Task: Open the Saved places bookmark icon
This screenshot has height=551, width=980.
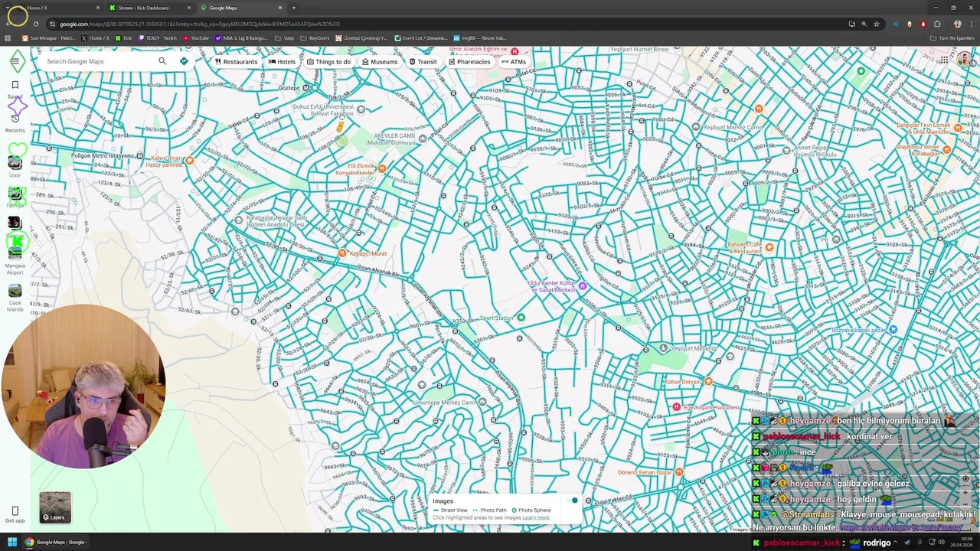Action: tap(15, 85)
